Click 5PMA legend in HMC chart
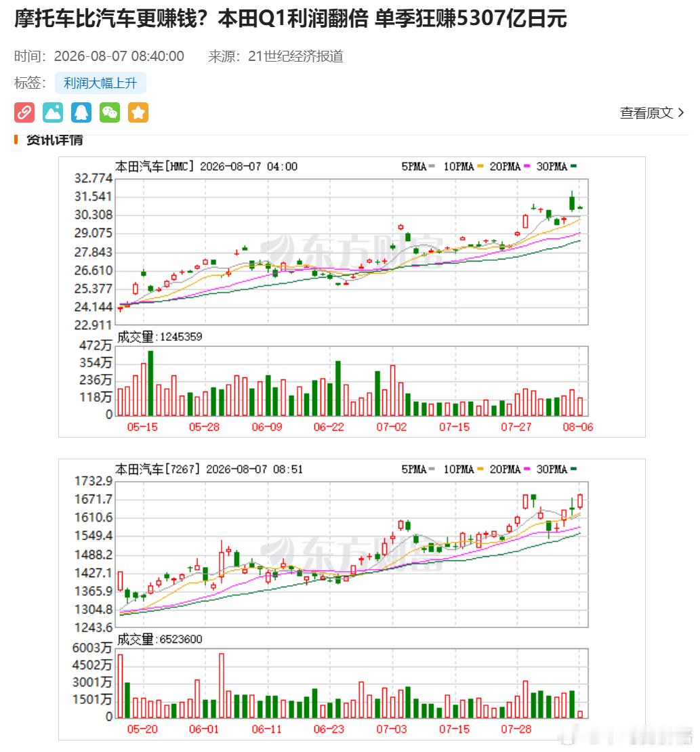The height and width of the screenshot is (752, 700). point(418,167)
